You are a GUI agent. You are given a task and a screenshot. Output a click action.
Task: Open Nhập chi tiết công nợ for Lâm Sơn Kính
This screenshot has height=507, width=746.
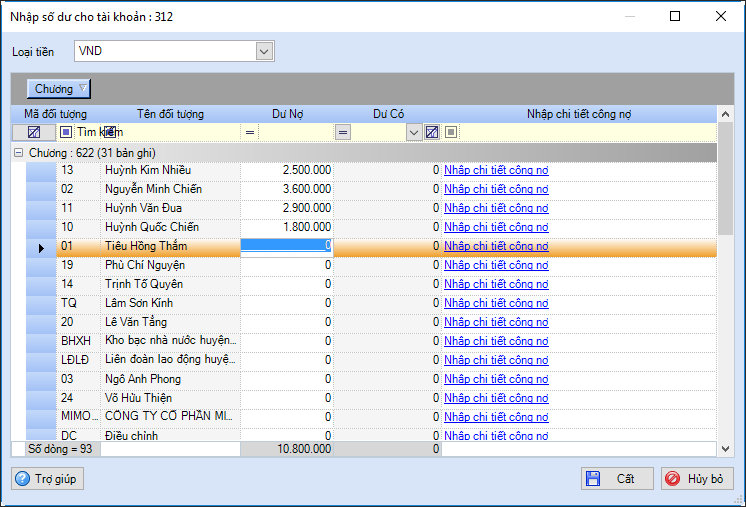pos(496,303)
